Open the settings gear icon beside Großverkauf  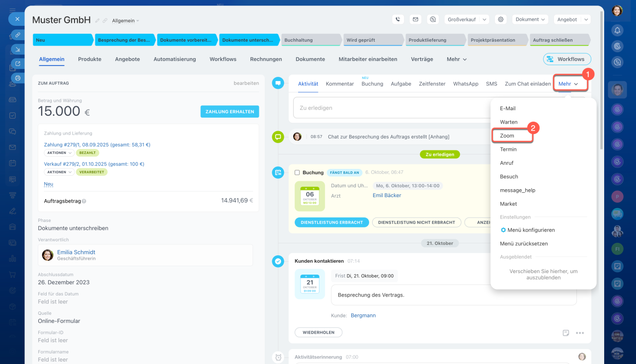click(x=501, y=19)
